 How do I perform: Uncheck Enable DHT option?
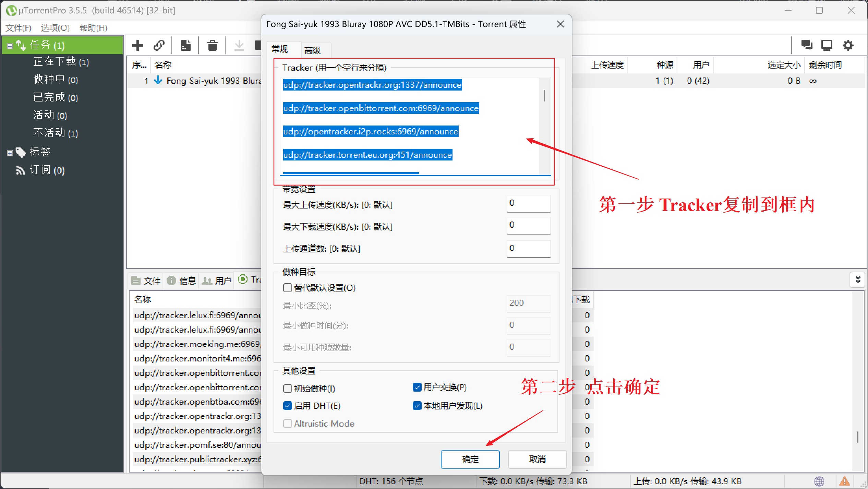(288, 406)
